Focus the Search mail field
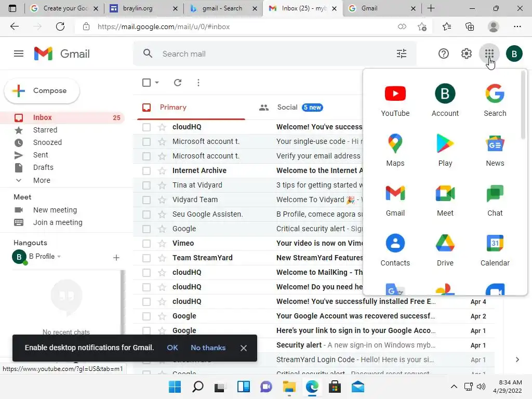 275,54
